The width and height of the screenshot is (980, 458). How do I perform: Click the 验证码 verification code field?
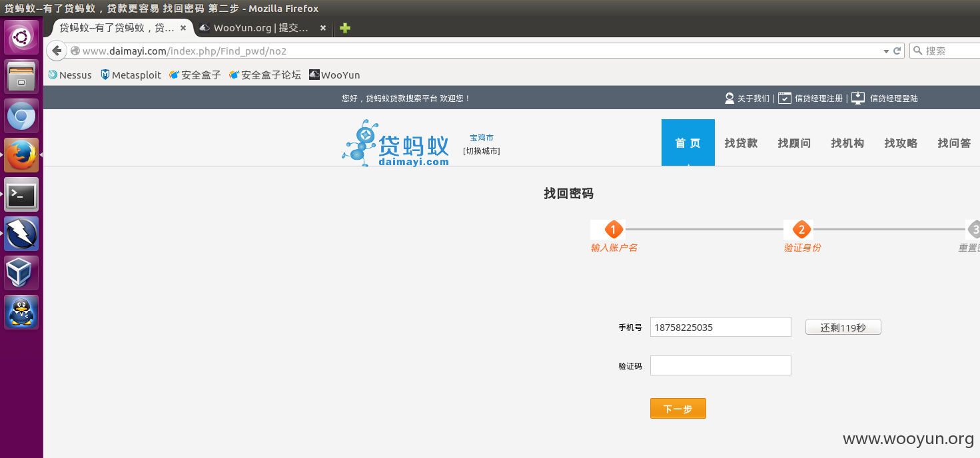(721, 365)
